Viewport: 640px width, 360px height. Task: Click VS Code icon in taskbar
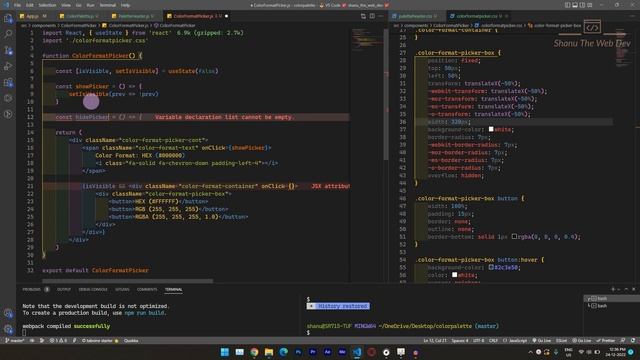tap(357, 352)
